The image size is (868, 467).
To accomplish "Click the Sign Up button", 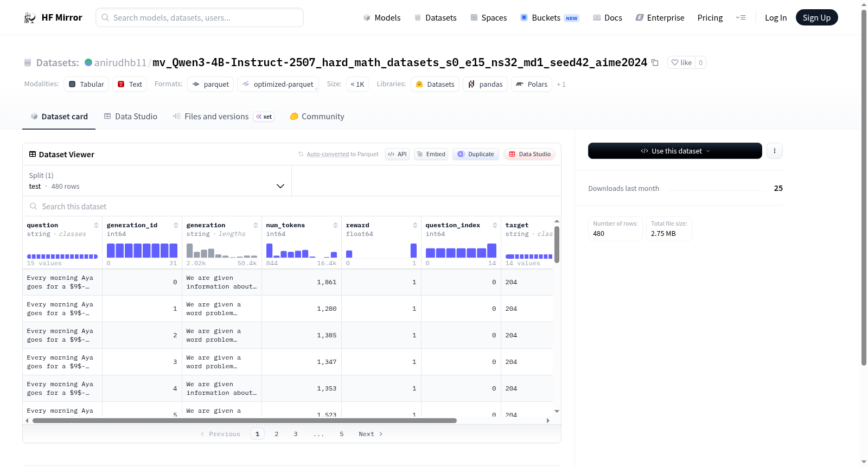I will coord(816,18).
